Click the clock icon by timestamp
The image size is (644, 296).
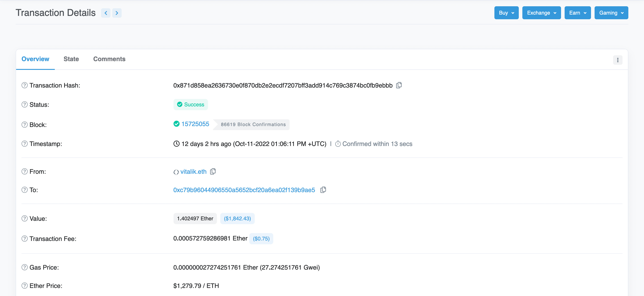click(x=176, y=144)
